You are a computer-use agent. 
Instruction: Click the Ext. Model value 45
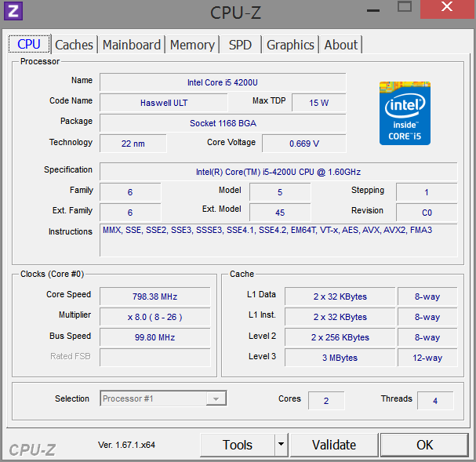point(280,213)
